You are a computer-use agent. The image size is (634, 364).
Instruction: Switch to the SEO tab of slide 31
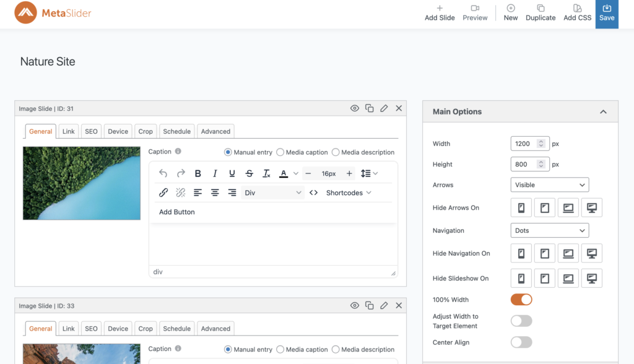point(91,131)
